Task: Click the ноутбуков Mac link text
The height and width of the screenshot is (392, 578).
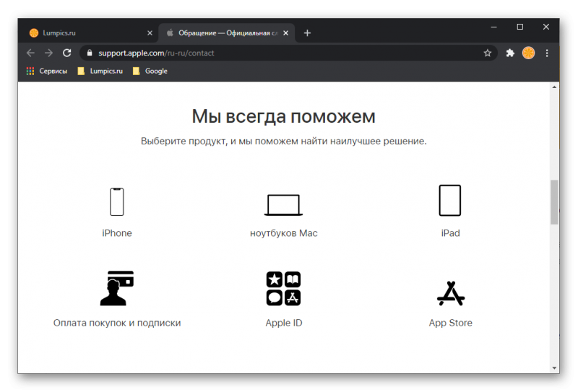Action: pyautogui.click(x=283, y=233)
